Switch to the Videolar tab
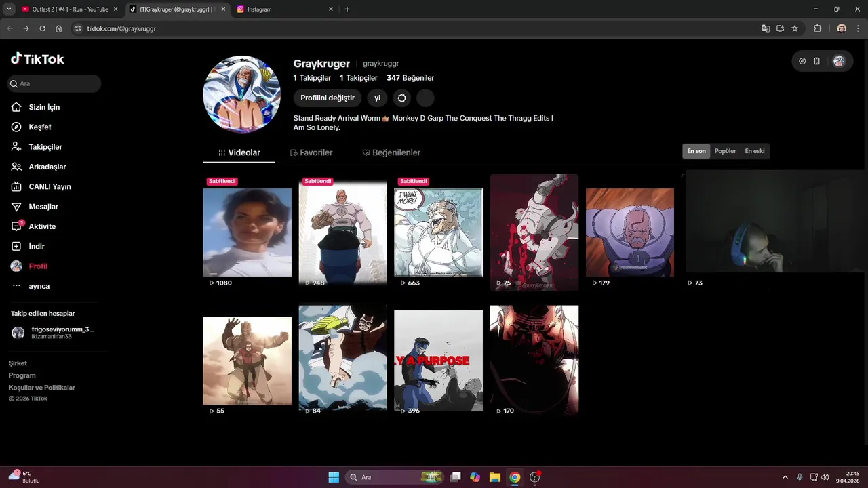This screenshot has width=868, height=488. pos(239,152)
